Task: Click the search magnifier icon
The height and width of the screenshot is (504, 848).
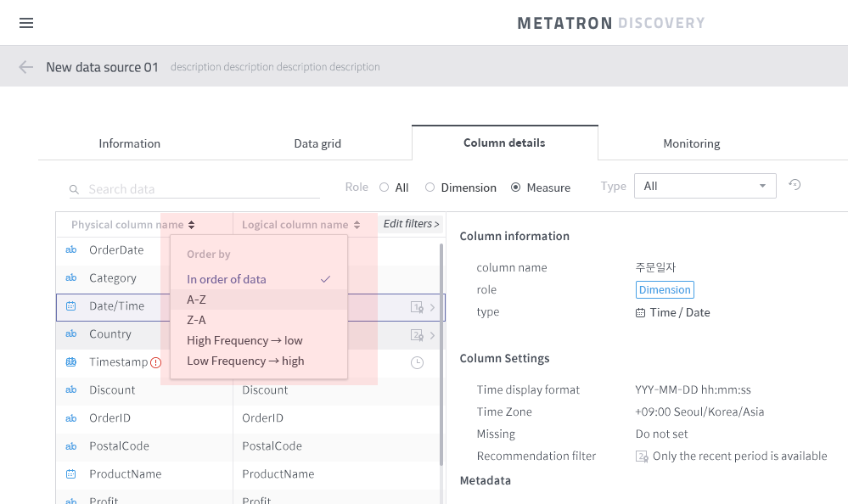Action: click(x=74, y=188)
